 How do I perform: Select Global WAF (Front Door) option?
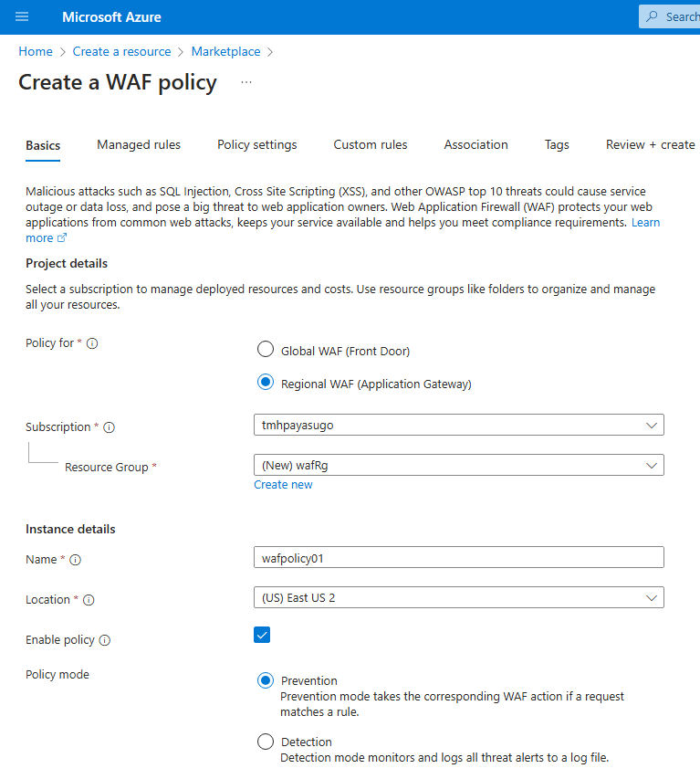click(x=266, y=349)
